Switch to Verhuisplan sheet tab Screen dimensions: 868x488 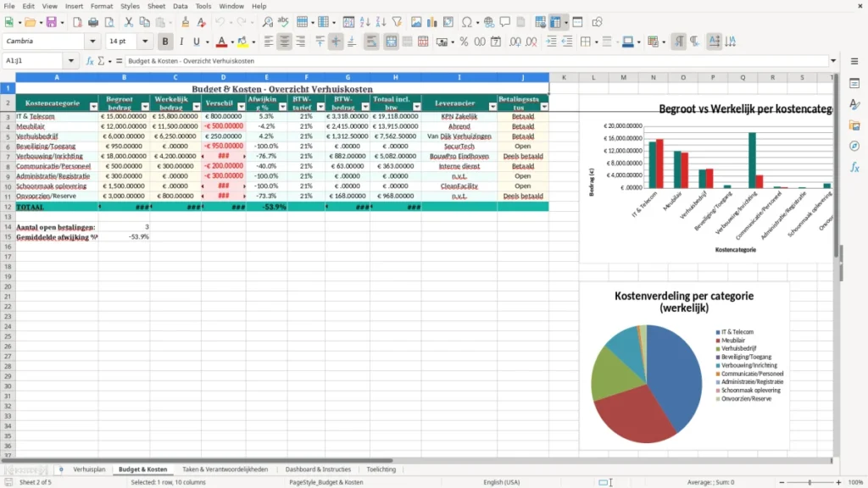[89, 469]
